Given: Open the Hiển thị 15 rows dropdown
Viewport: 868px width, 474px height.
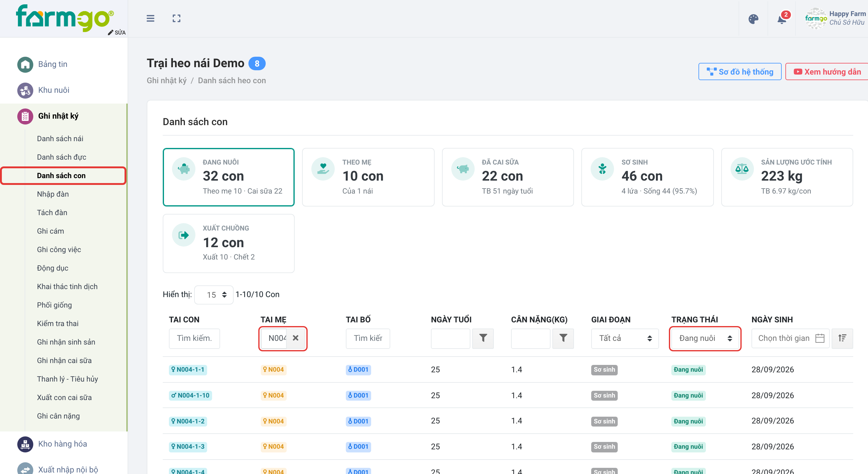Looking at the screenshot, I should point(214,295).
